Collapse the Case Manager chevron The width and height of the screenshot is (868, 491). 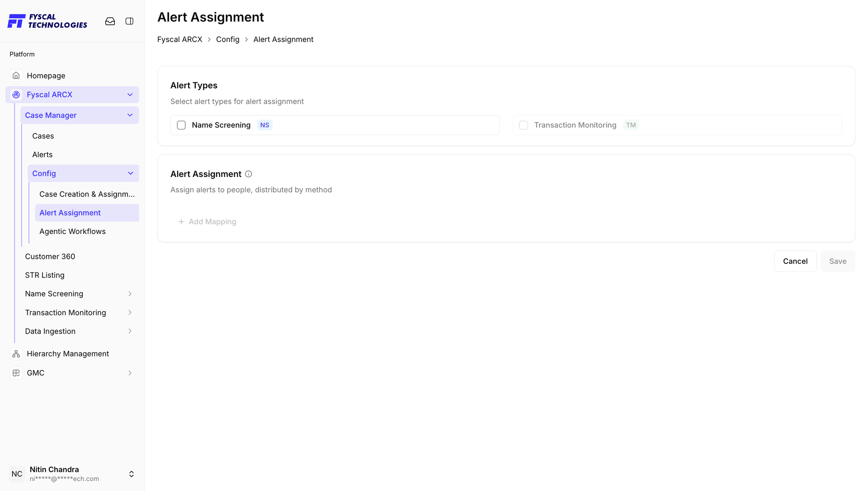click(x=130, y=115)
